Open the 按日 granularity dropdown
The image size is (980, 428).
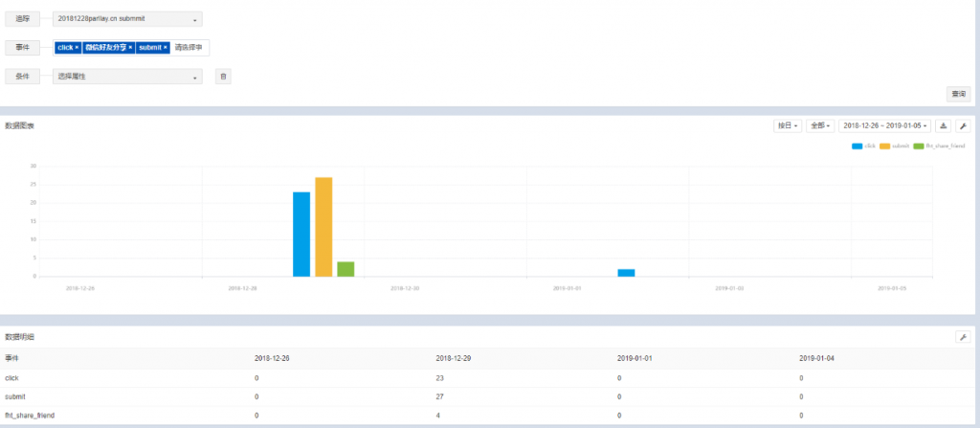[x=789, y=125]
